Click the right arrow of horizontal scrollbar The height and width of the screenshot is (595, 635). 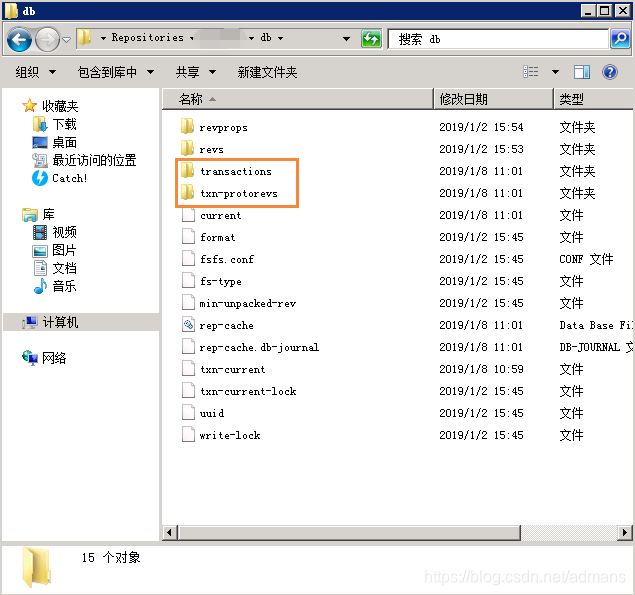[x=624, y=532]
